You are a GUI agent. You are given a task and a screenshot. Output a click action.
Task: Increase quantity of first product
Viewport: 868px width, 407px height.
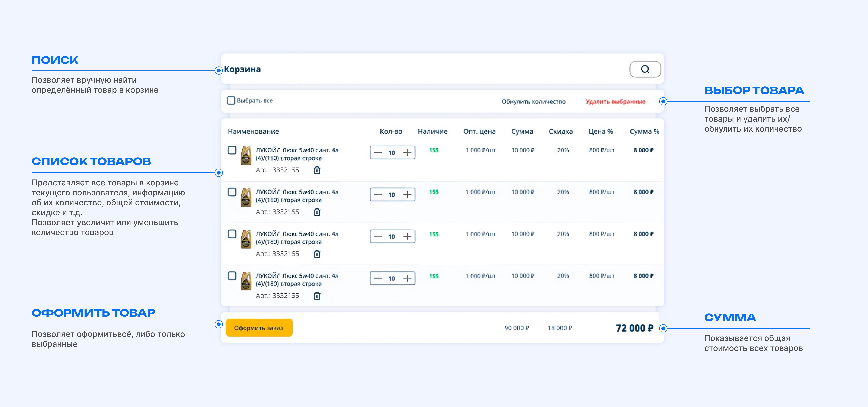pyautogui.click(x=407, y=153)
